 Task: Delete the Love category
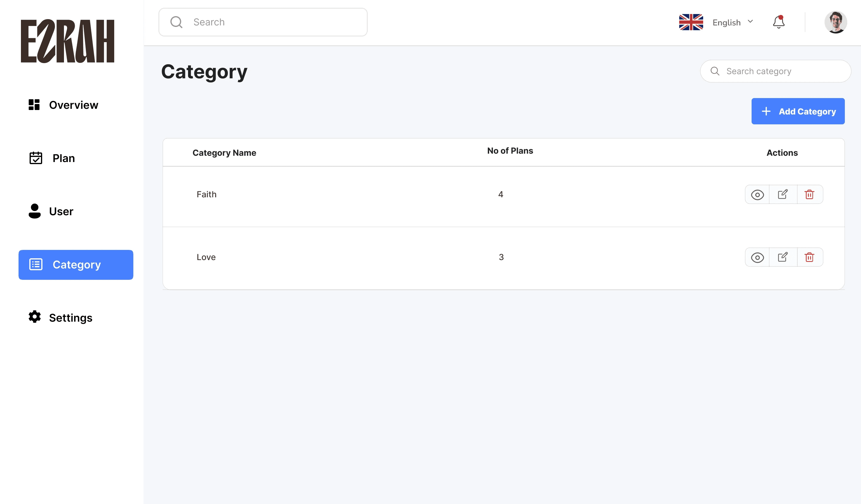[809, 257]
